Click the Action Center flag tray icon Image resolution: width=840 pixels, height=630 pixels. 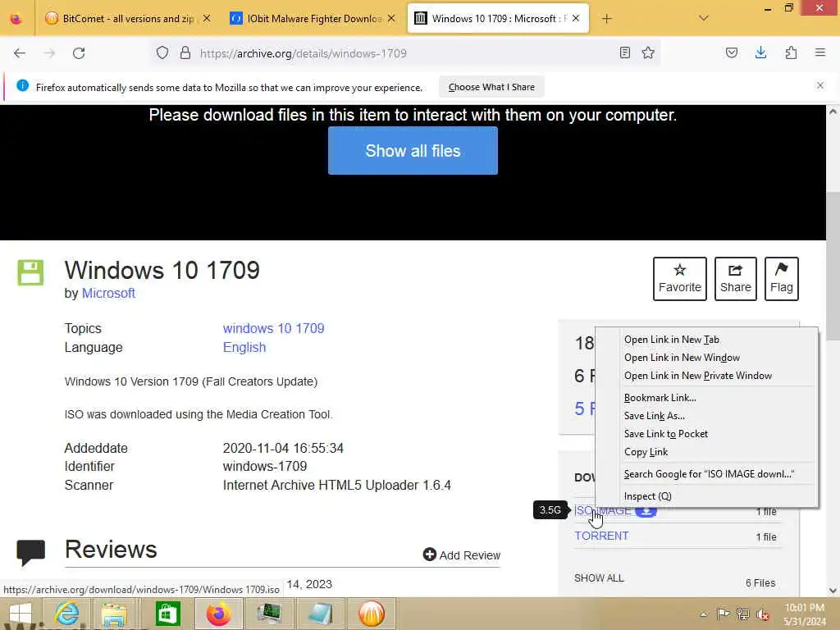coord(723,614)
